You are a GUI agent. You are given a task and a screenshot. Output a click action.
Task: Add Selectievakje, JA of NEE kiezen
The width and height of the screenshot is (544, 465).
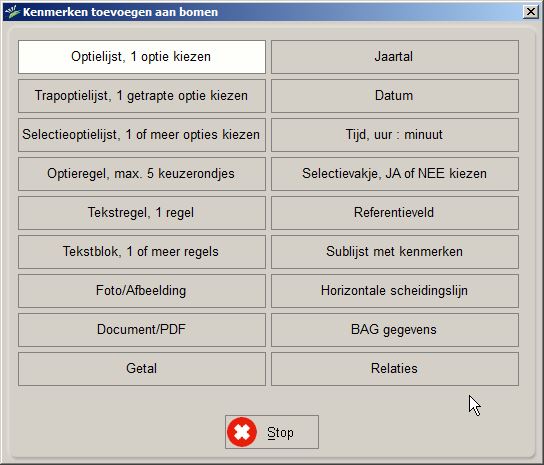tap(395, 174)
